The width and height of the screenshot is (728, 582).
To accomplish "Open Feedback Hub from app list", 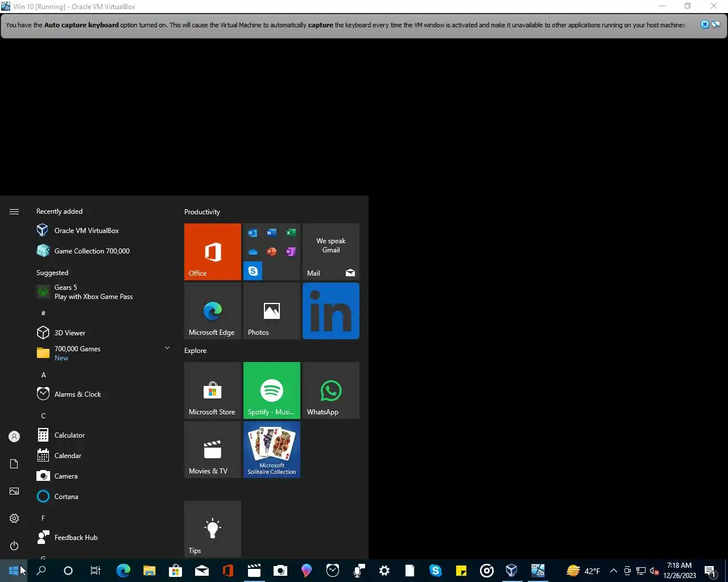I will [x=105, y=537].
